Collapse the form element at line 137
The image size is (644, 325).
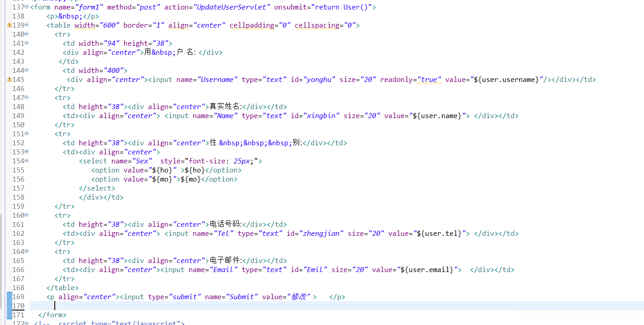(x=26, y=7)
